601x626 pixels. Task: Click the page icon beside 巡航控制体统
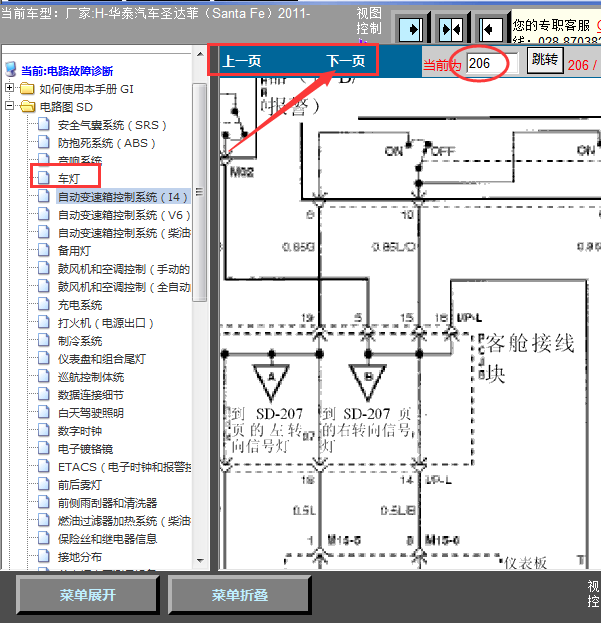(44, 376)
